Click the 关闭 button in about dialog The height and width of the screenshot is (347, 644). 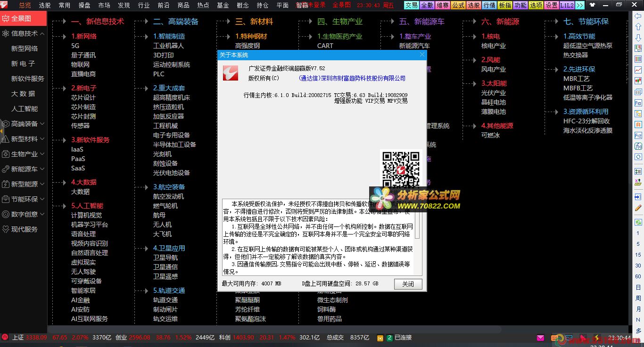(408, 284)
